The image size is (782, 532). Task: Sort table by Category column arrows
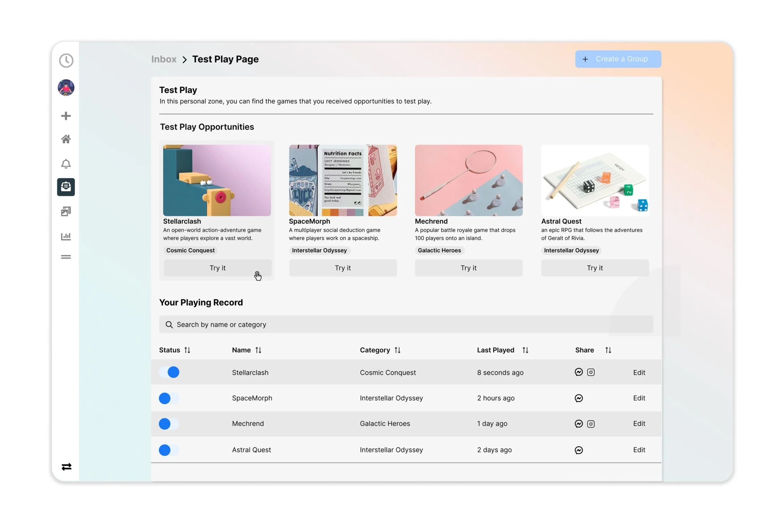point(397,350)
